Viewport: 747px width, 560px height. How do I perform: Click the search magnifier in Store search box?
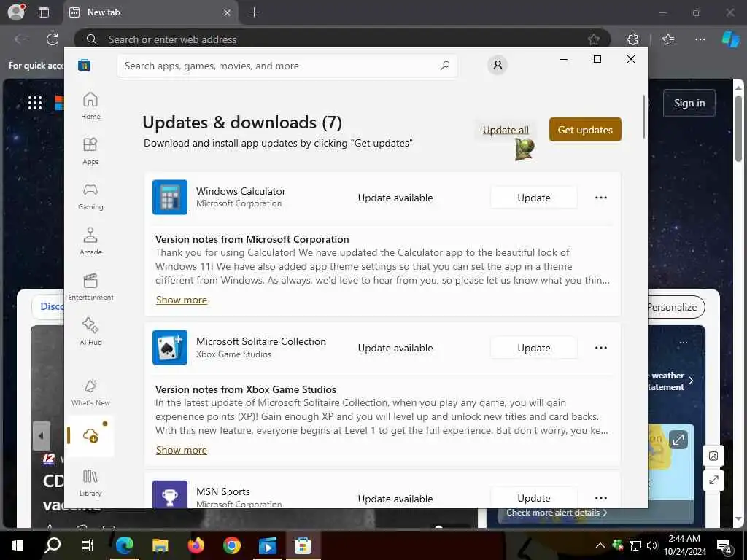[x=444, y=66]
